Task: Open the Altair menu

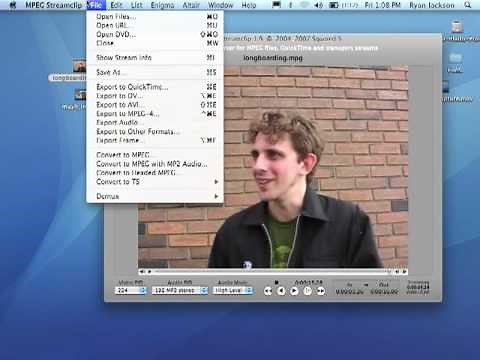Action: [x=191, y=5]
